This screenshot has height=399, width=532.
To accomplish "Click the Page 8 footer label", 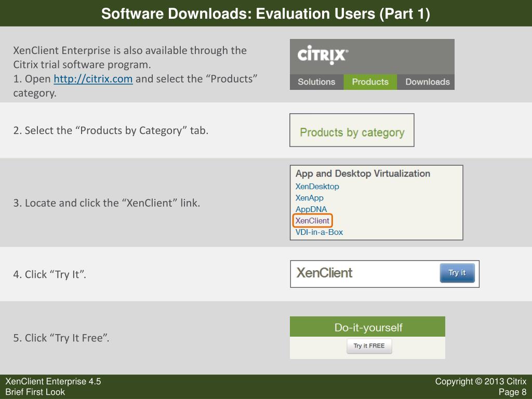I will 512,392.
